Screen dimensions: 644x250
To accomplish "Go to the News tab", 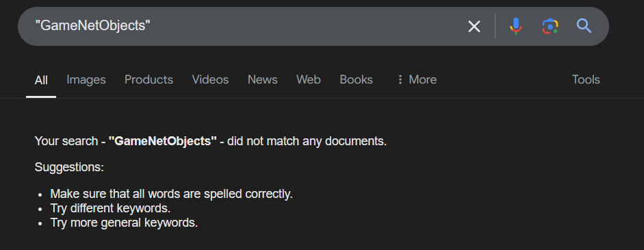I will click(262, 79).
